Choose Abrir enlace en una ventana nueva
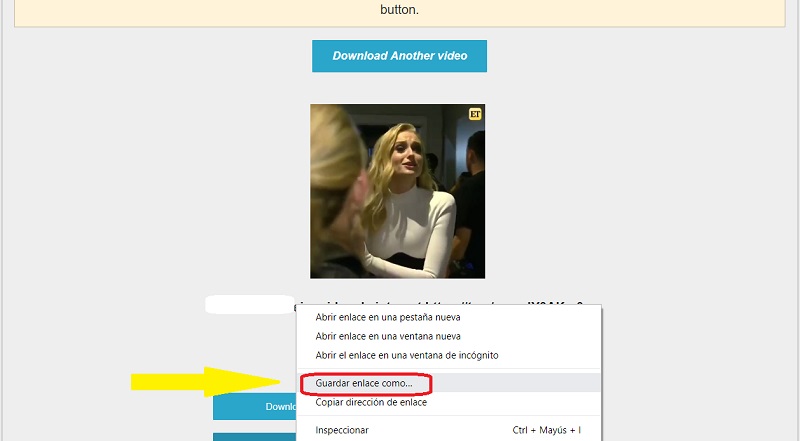The image size is (800, 441). coord(448,336)
